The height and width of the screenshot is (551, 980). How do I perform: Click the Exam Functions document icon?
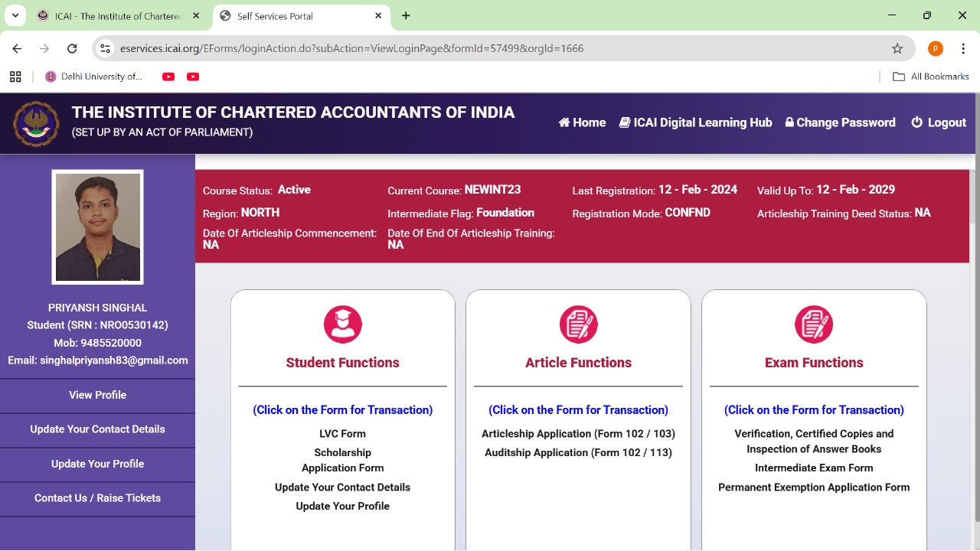pyautogui.click(x=813, y=324)
